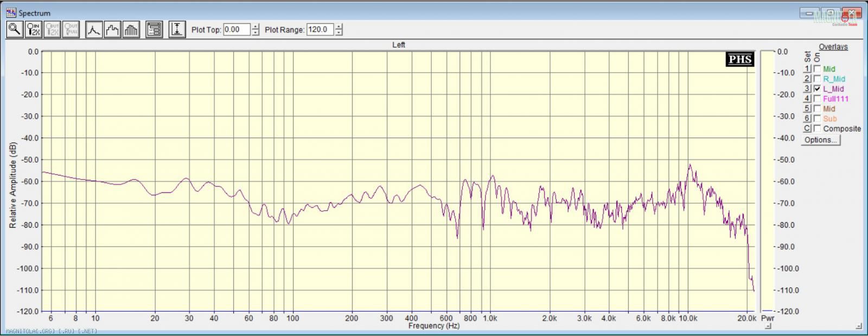This screenshot has width=868, height=336.
Task: Click the PHS phase badge on plot
Action: [x=739, y=59]
